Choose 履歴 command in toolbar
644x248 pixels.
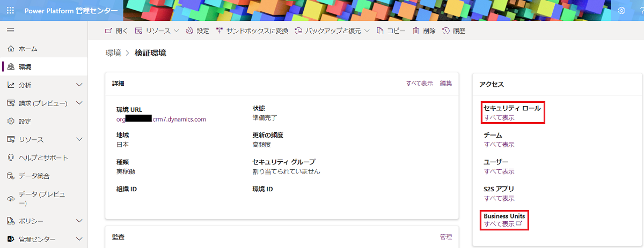453,31
